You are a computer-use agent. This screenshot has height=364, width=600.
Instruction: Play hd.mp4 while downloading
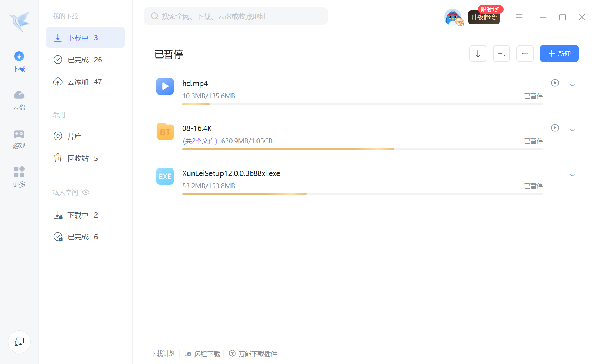(x=555, y=83)
